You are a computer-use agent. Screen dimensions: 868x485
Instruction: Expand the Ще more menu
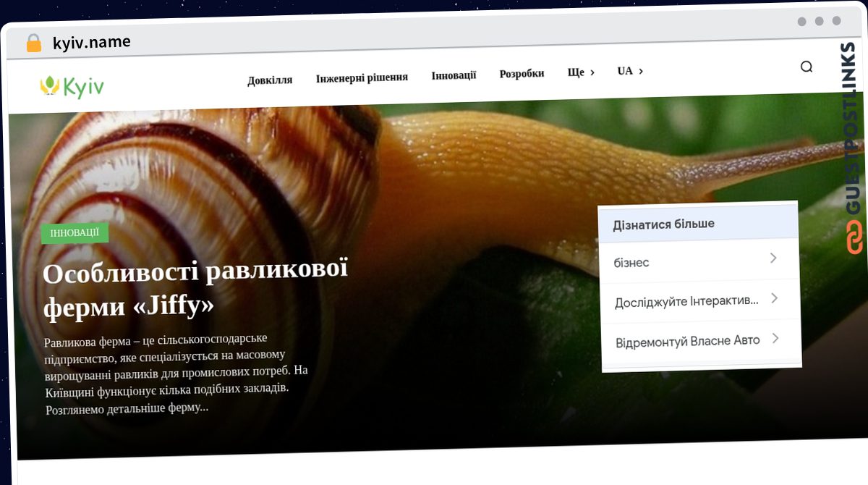(581, 72)
